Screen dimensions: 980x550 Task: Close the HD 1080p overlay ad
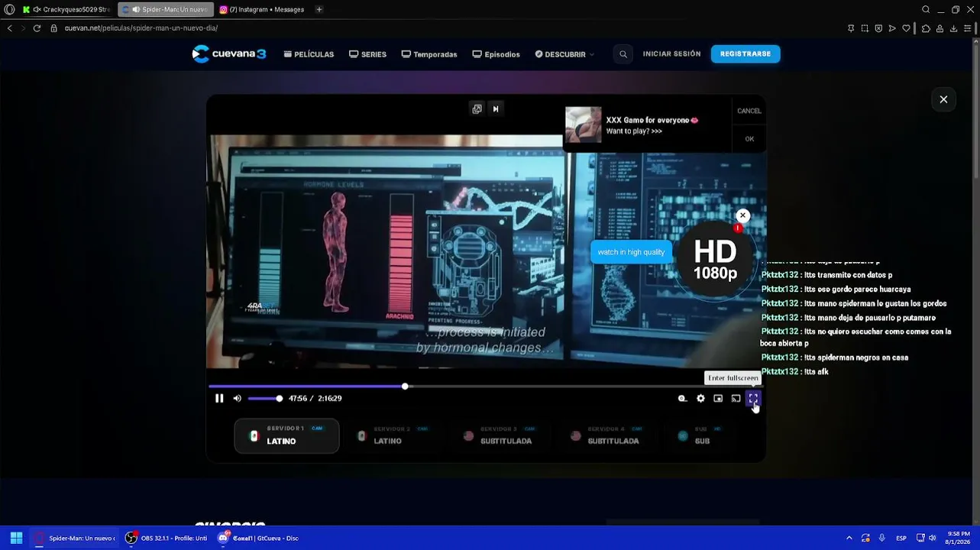pos(742,215)
